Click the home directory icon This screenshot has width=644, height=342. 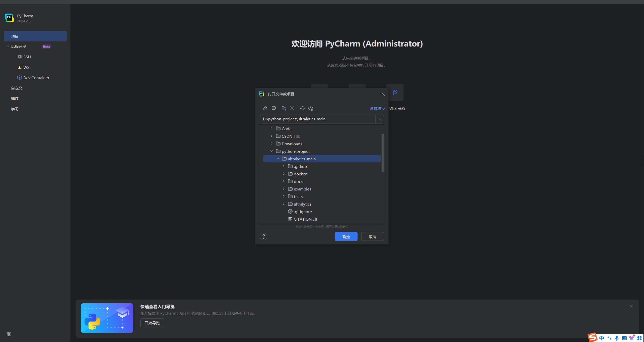pos(265,108)
